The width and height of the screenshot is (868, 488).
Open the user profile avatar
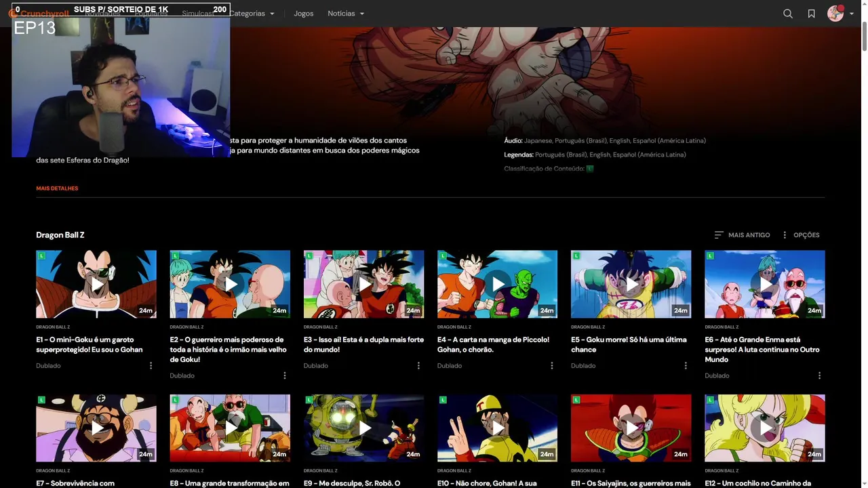[835, 14]
